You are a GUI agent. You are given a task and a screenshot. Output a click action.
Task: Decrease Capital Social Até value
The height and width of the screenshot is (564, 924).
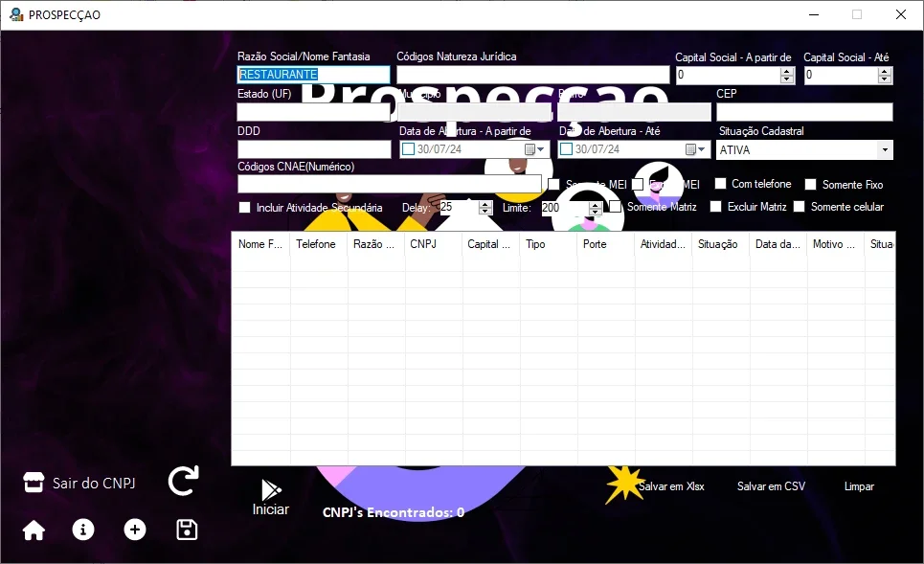click(x=884, y=79)
